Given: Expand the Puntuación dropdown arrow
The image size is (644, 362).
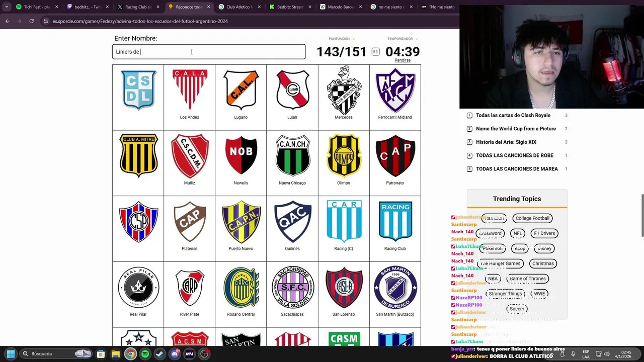Looking at the screenshot, I should pyautogui.click(x=353, y=39).
